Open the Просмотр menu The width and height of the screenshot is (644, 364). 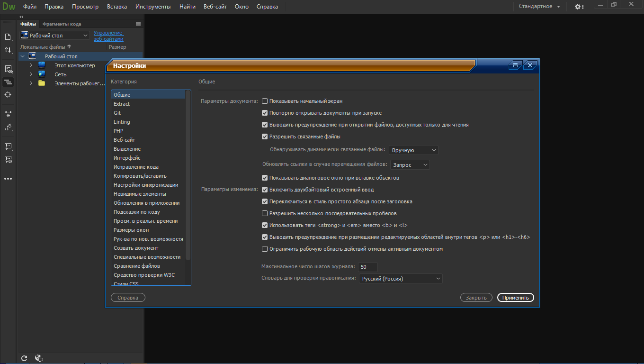pos(85,7)
